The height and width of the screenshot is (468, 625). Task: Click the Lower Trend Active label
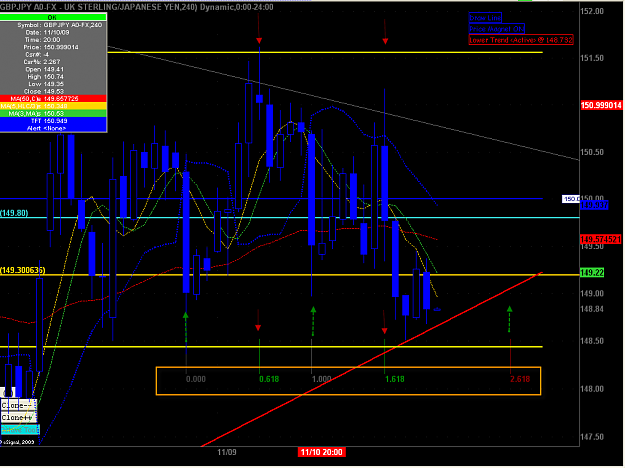click(x=521, y=40)
